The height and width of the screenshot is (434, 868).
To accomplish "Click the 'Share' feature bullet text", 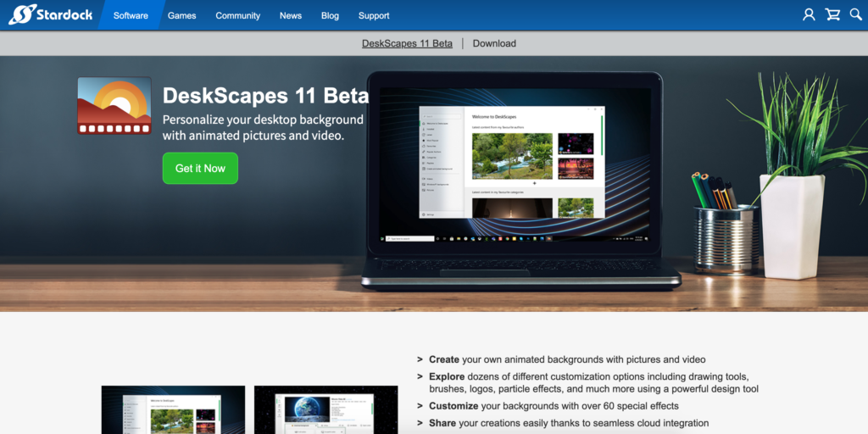I will (569, 423).
